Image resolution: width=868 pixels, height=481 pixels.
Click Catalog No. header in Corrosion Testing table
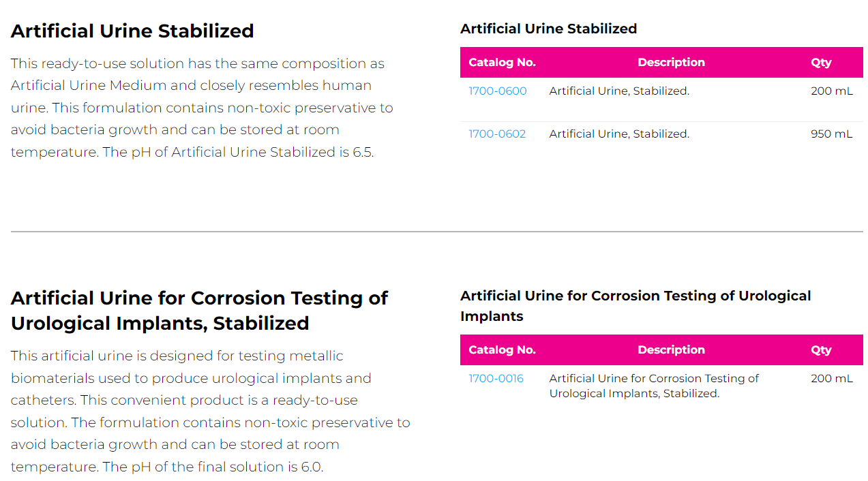pyautogui.click(x=502, y=350)
